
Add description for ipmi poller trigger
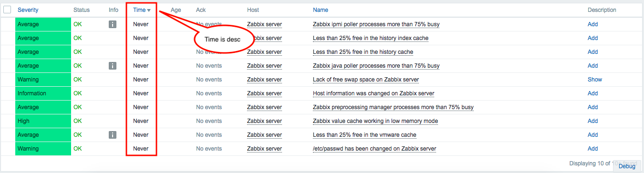click(592, 24)
